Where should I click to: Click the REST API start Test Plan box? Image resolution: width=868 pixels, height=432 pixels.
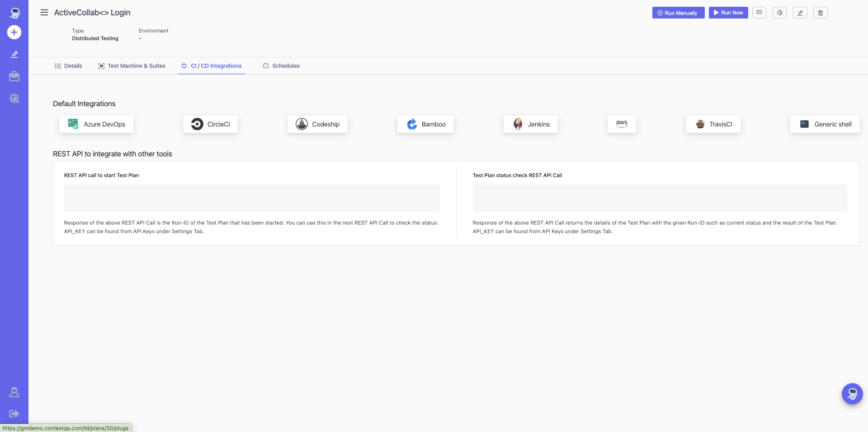pos(251,198)
